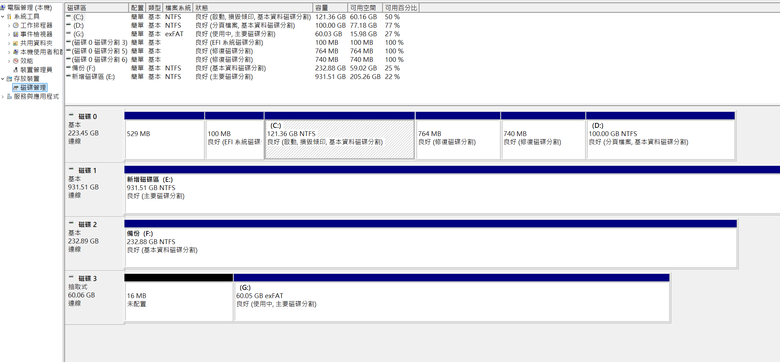Viewport: 780px width, 362px height.
Task: Sort by the 可用百分比 column header
Action: (400, 8)
